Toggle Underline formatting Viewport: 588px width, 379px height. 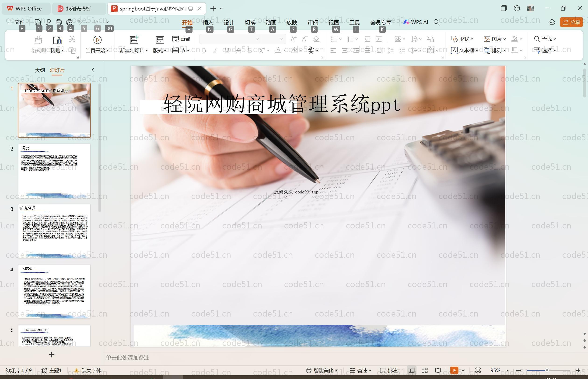click(227, 50)
